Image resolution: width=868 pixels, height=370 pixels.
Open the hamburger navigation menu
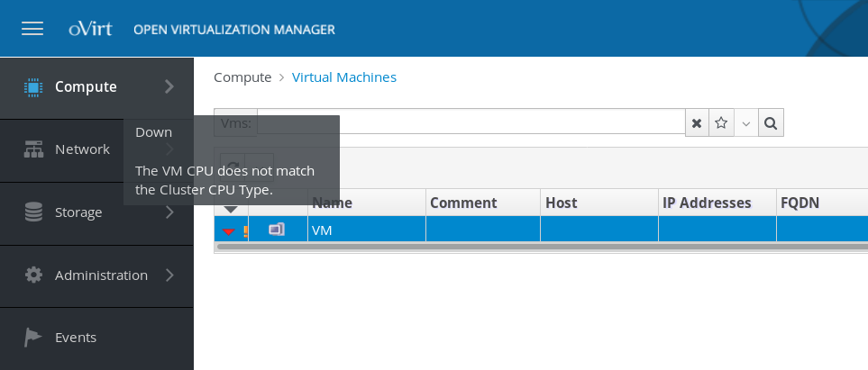pos(32,29)
